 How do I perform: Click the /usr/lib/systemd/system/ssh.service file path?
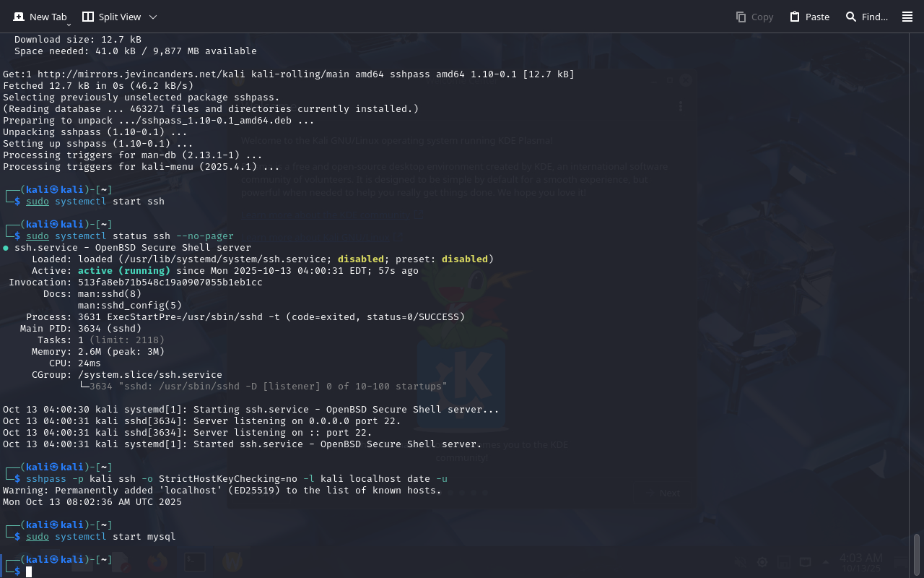(222, 259)
